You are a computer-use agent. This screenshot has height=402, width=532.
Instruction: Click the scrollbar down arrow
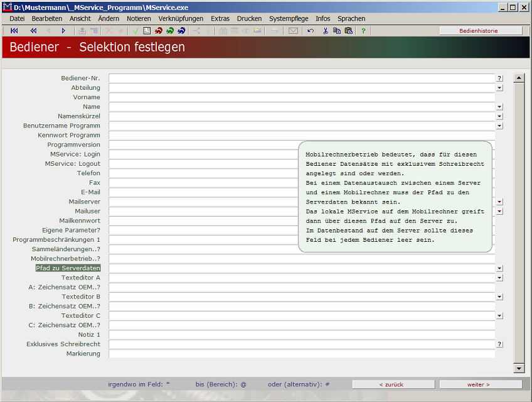(x=519, y=368)
